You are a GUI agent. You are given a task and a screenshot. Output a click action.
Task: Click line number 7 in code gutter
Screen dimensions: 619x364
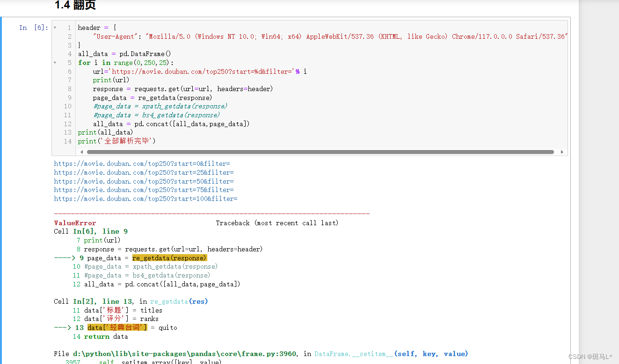click(x=70, y=80)
